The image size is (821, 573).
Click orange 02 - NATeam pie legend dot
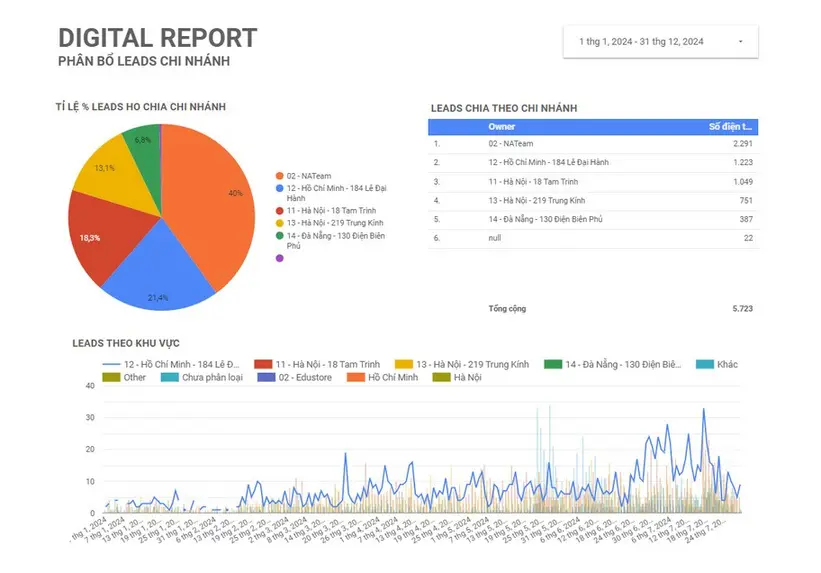tap(280, 176)
